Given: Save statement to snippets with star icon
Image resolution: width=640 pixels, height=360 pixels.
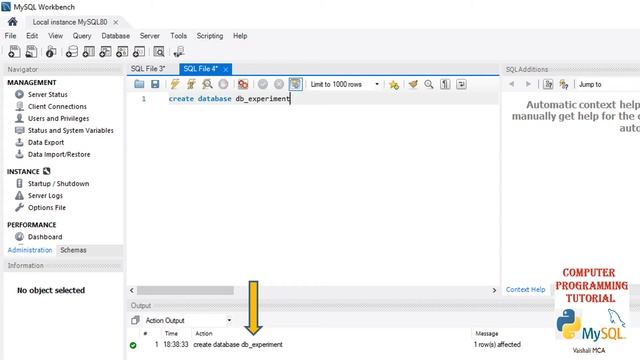Looking at the screenshot, I should tap(393, 84).
